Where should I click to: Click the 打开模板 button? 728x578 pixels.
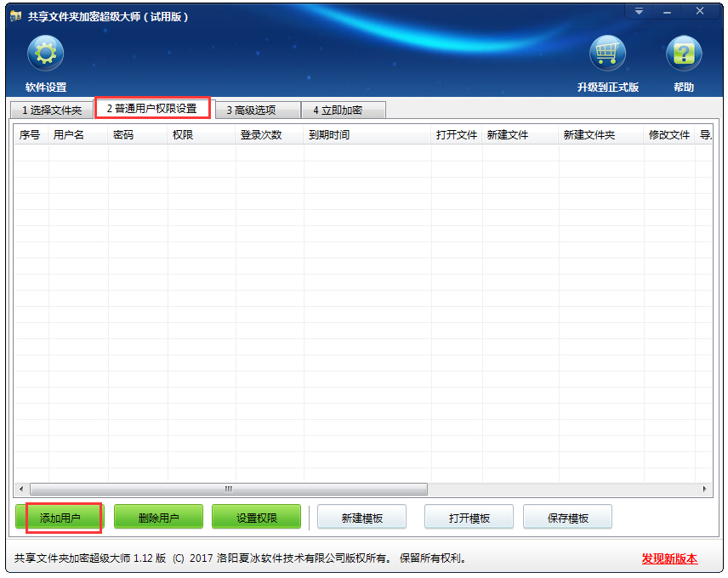[x=469, y=518]
